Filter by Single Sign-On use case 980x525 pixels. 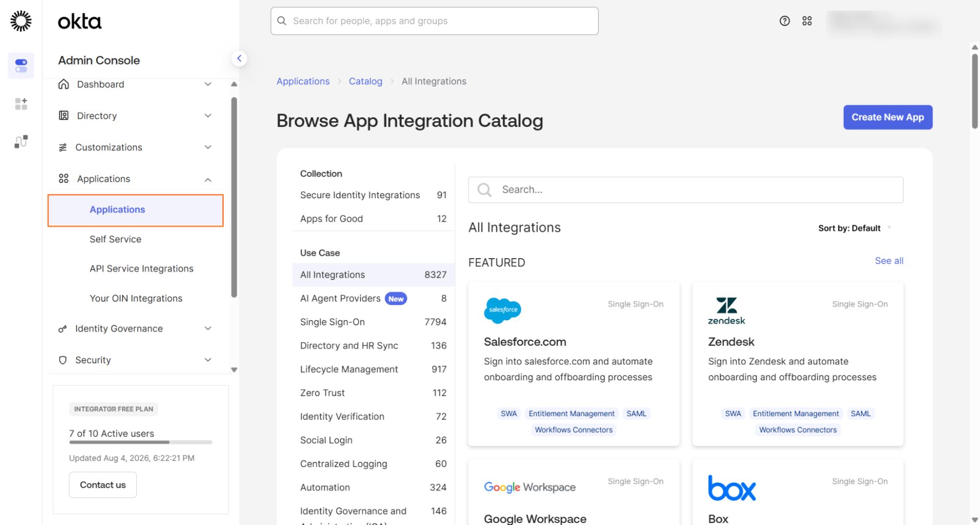coord(373,322)
